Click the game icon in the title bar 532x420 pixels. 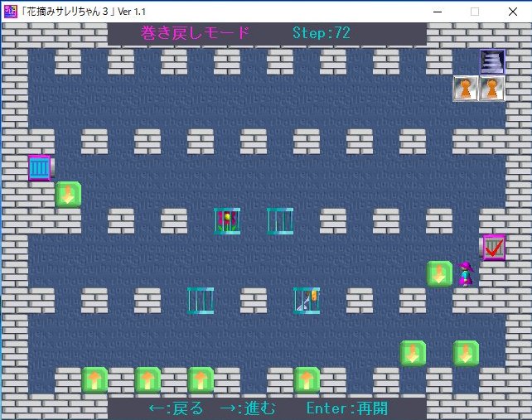click(x=11, y=11)
